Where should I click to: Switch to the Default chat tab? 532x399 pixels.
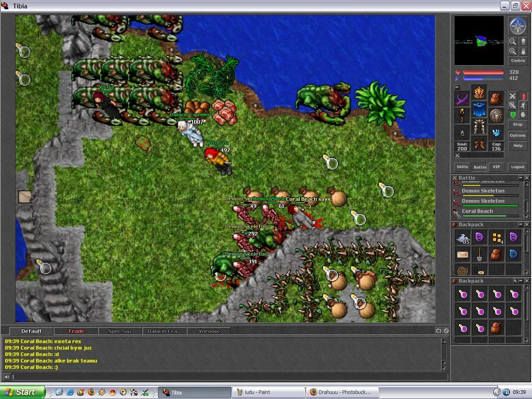coord(31,331)
